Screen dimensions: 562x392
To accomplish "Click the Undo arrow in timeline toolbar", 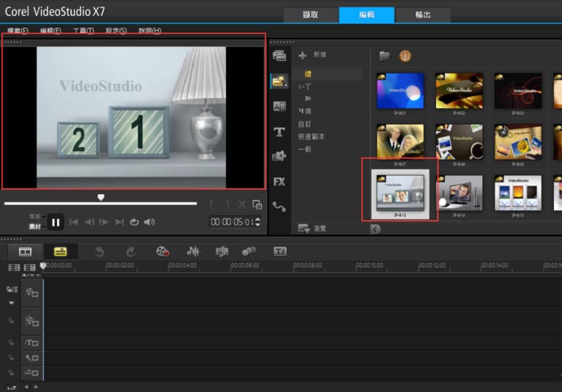I will pyautogui.click(x=100, y=252).
